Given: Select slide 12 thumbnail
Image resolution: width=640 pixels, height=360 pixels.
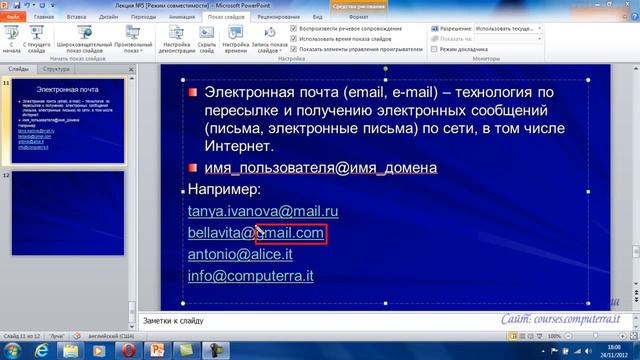Looking at the screenshot, I should [x=68, y=213].
